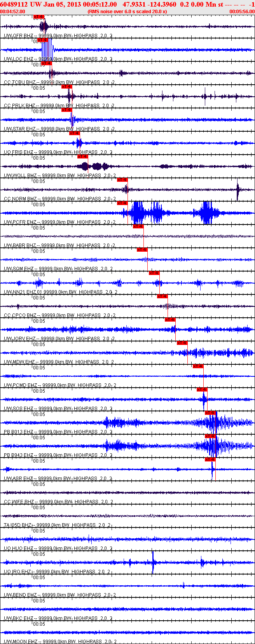Select the UW.LOC EHZ station label
The width and height of the screenshot is (255, 644).
click(58, 59)
